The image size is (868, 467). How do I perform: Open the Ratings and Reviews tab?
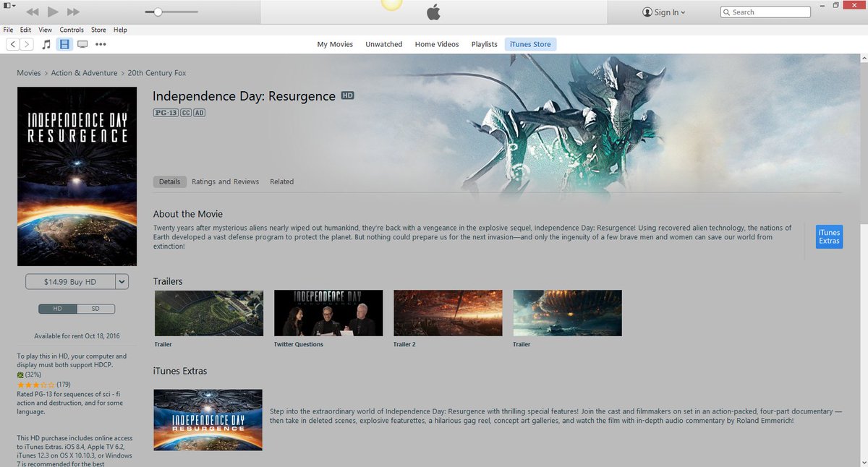click(x=225, y=181)
